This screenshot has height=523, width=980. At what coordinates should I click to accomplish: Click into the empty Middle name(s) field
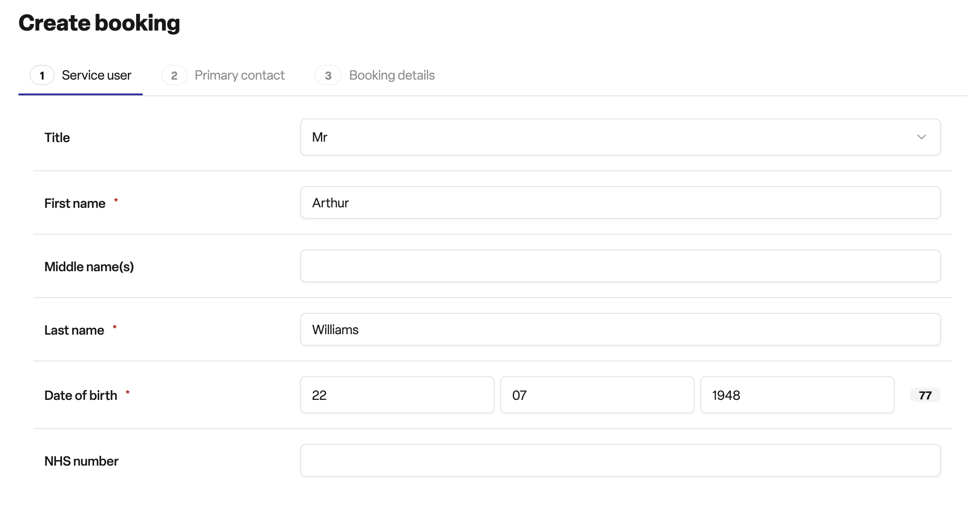(620, 266)
